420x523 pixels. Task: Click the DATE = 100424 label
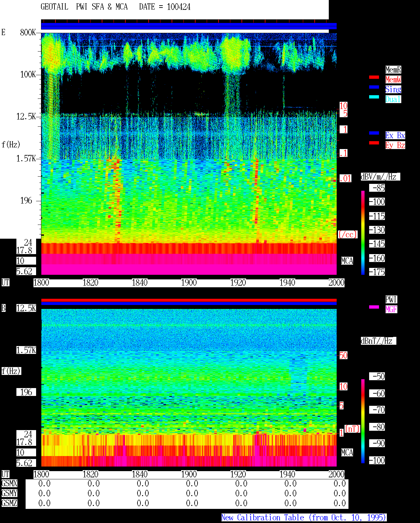click(x=165, y=7)
